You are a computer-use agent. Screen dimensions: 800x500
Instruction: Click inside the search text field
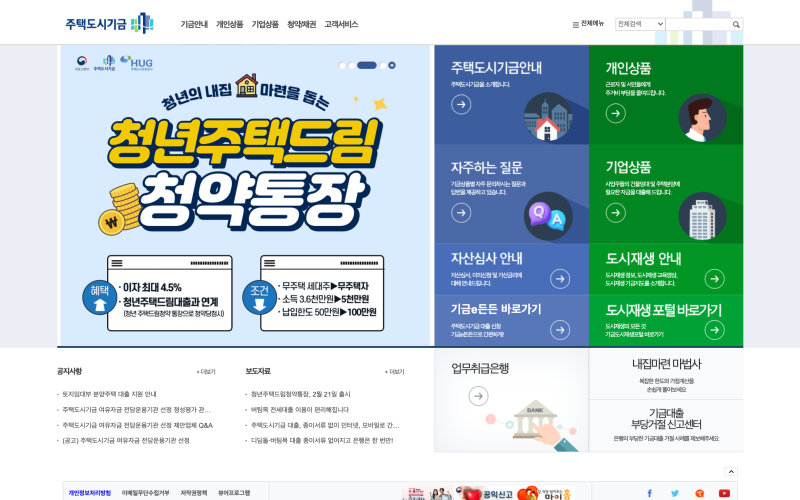(698, 24)
